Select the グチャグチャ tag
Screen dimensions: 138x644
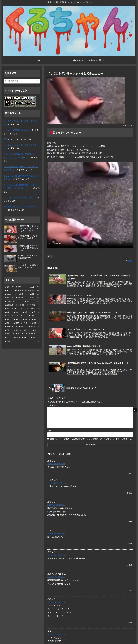[14, 301]
